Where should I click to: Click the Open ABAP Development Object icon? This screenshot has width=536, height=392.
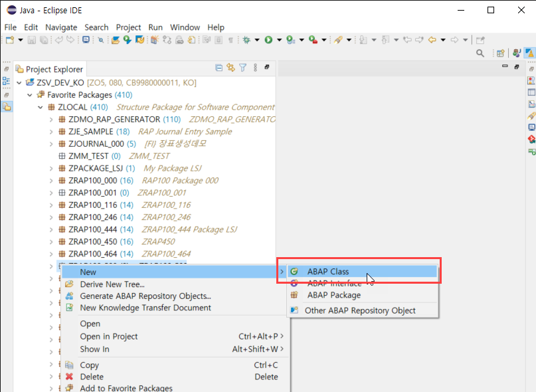[116, 40]
